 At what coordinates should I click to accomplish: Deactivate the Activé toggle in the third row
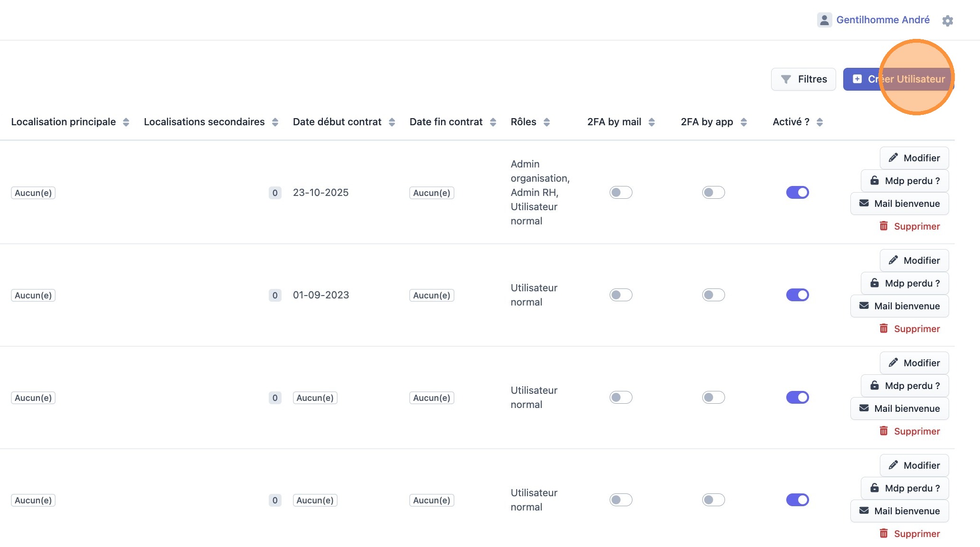797,398
